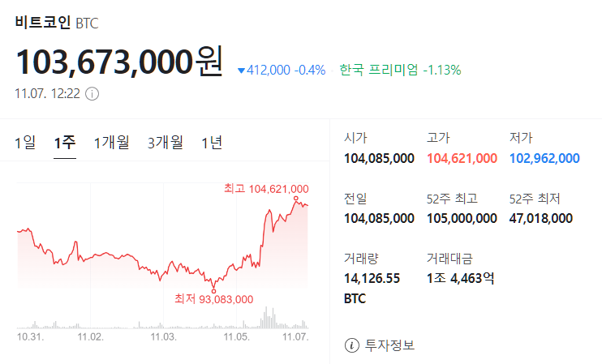Switch to the 1개월 chart tab
Image resolution: width=602 pixels, height=364 pixels.
111,143
